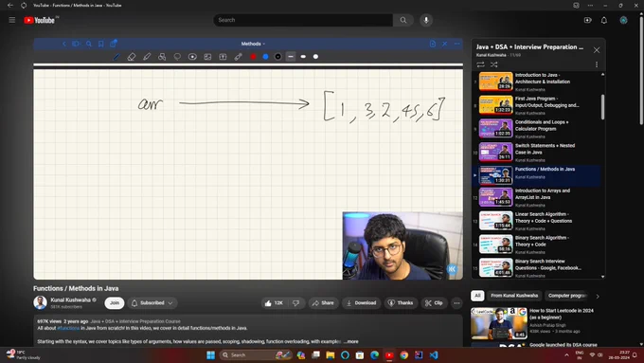Image resolution: width=644 pixels, height=363 pixels.
Task: Pick the red pen color
Action: 253,57
